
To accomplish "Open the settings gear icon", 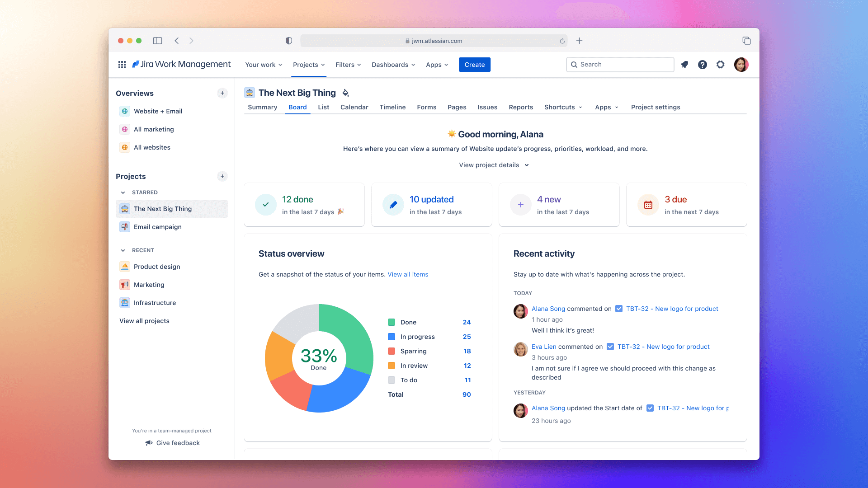I will pos(720,65).
